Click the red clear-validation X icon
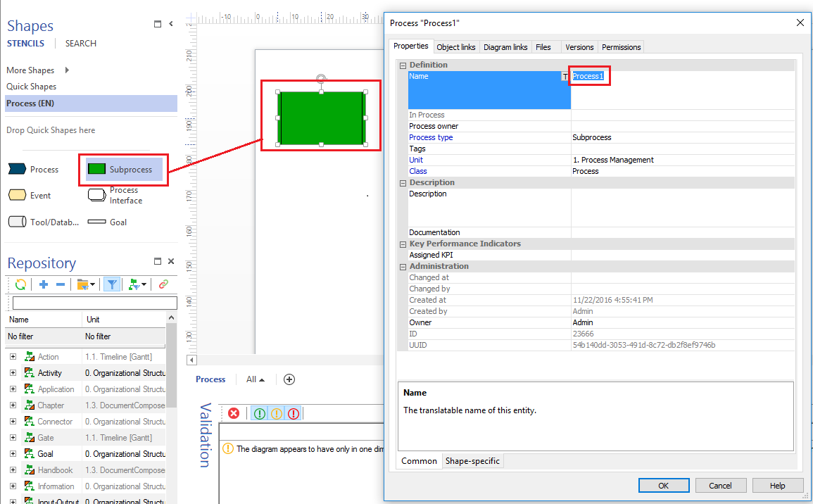 234,413
